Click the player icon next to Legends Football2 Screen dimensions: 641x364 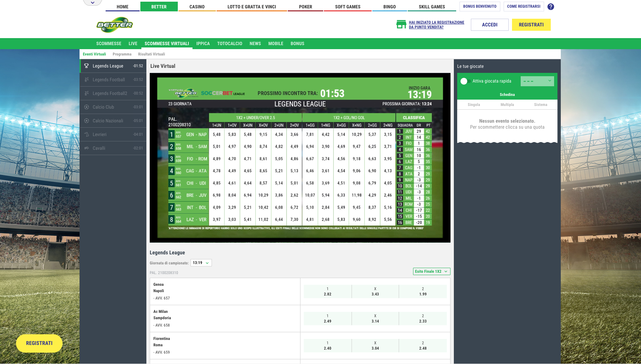point(87,93)
